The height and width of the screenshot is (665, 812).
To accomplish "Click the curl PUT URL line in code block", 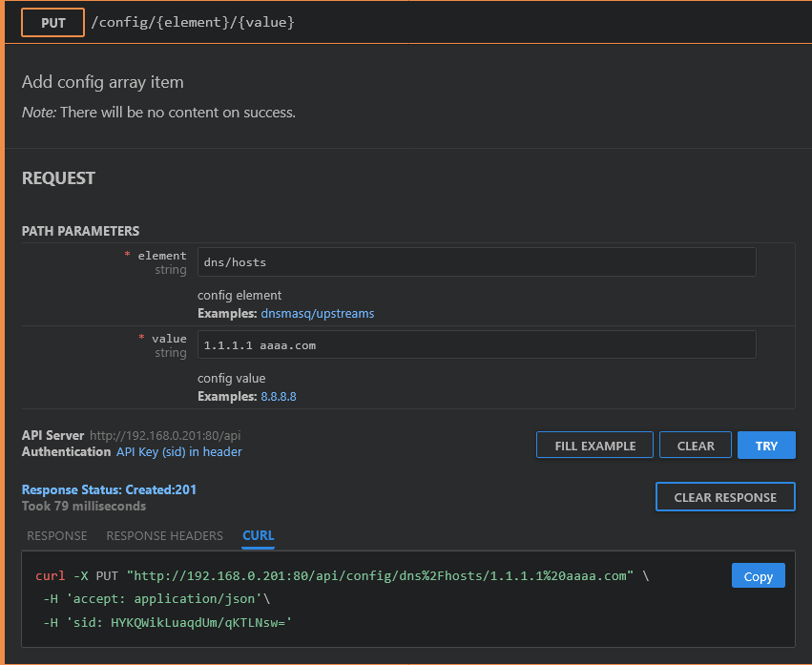I will pyautogui.click(x=342, y=576).
